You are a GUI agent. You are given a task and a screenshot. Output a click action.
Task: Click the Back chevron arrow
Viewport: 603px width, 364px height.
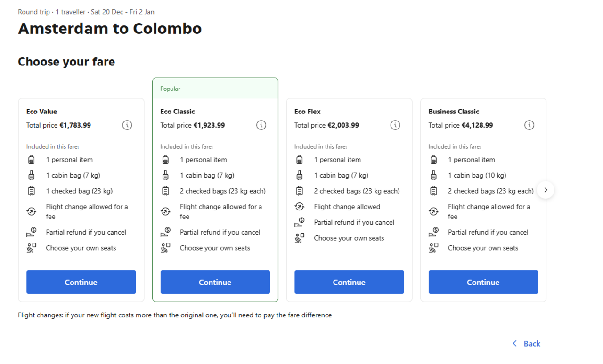pos(514,344)
